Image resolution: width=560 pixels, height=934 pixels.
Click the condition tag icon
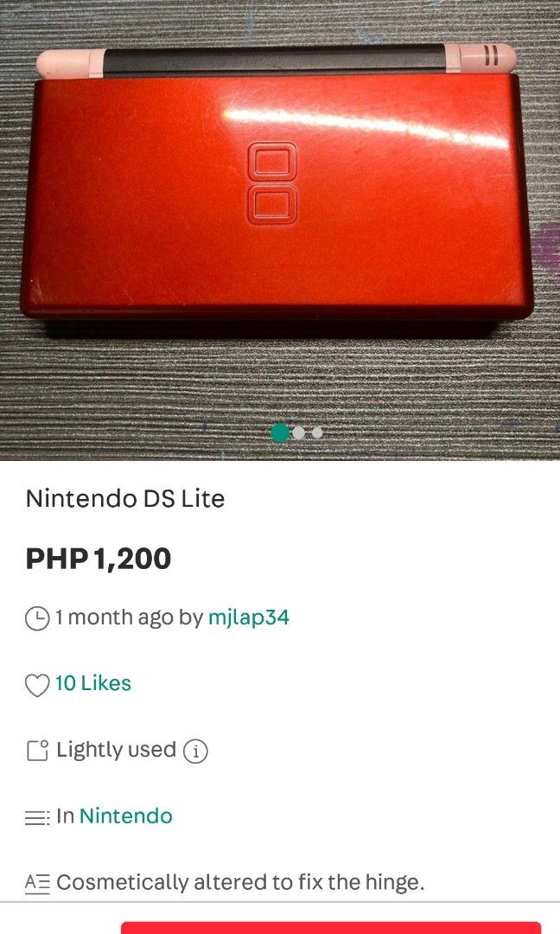point(37,751)
